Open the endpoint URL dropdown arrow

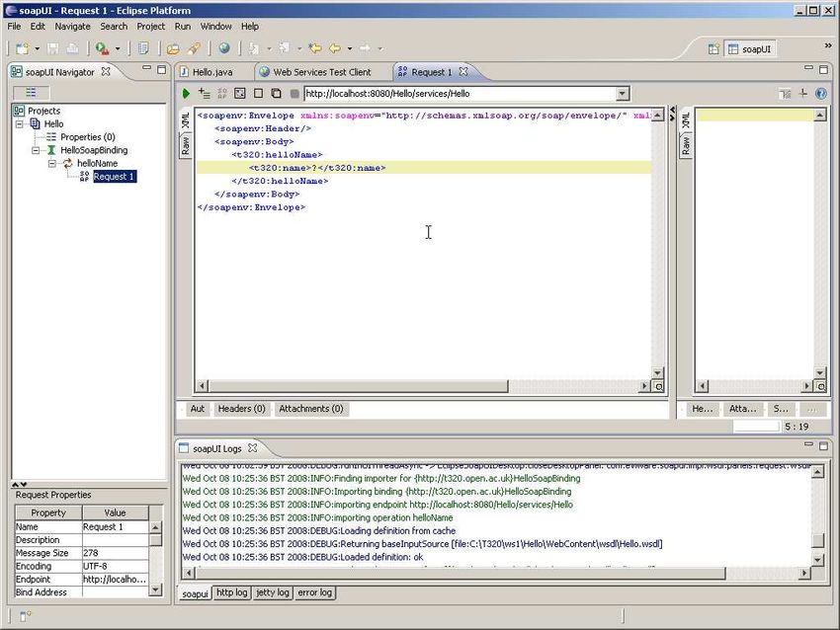point(622,94)
